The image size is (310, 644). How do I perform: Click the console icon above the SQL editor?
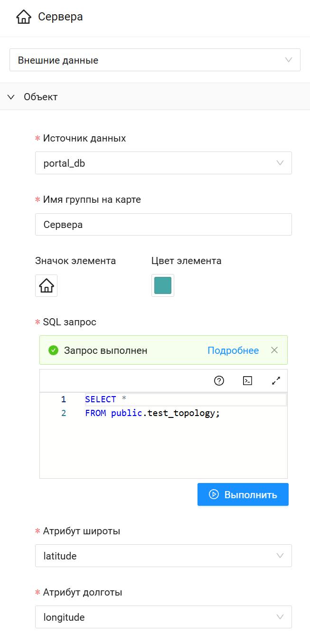pos(247,380)
